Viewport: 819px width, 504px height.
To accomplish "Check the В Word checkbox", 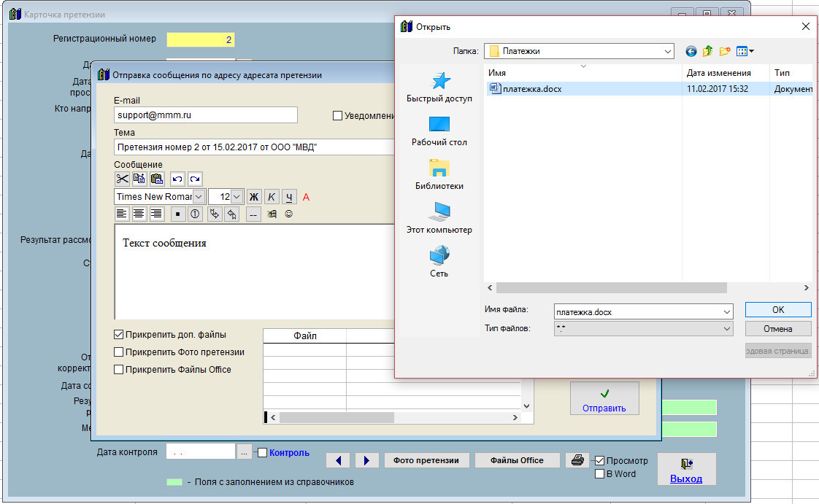I will pyautogui.click(x=600, y=474).
